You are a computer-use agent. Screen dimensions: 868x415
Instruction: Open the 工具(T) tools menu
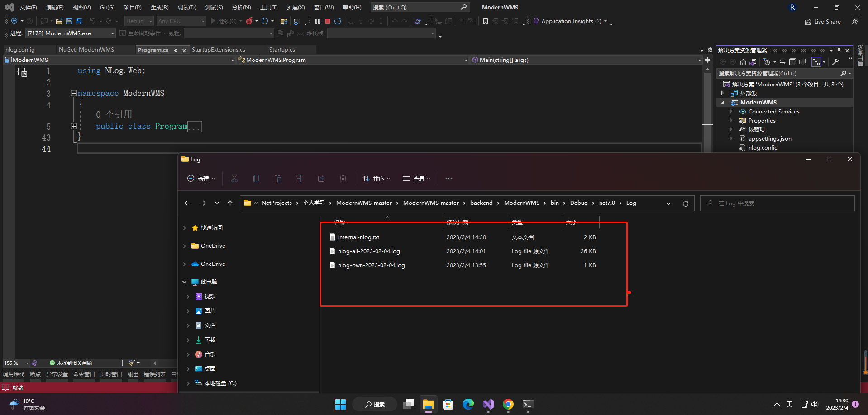[x=269, y=7]
